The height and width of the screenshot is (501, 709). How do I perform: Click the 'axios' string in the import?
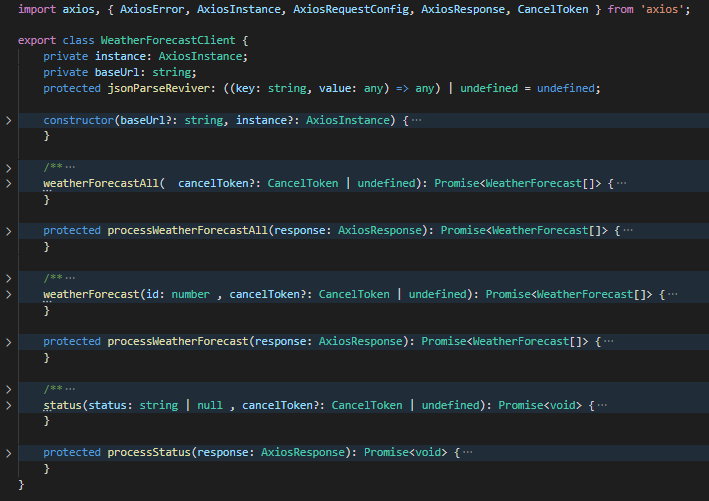[662, 9]
